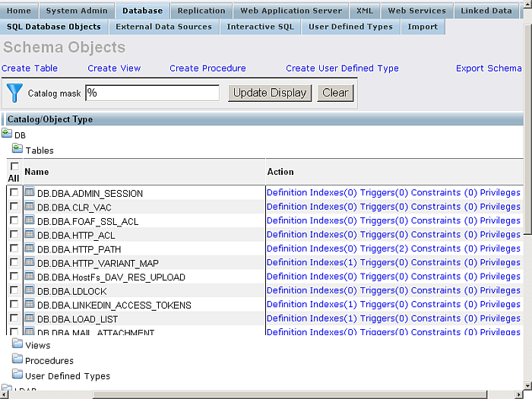The image size is (532, 399).
Task: Open Privileges for DB.DBA.CLR_VAC
Action: [x=500, y=206]
